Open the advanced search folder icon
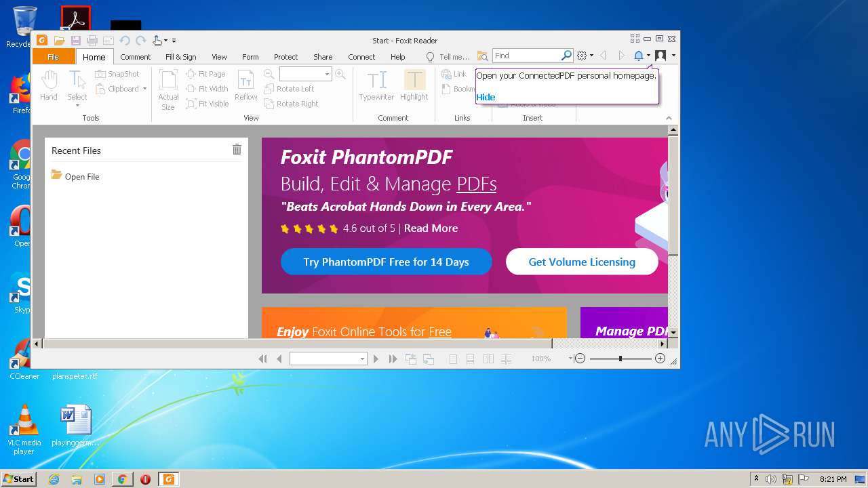868x488 pixels. (x=482, y=56)
